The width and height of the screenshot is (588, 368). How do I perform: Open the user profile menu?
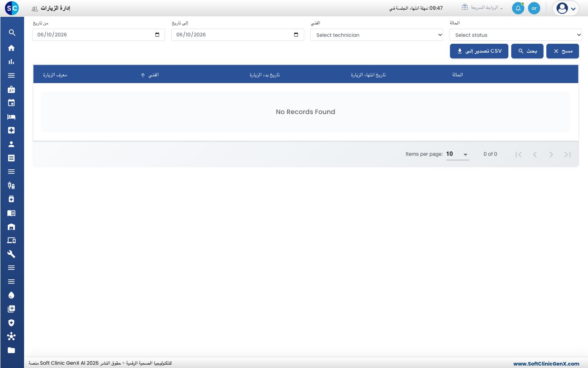566,8
